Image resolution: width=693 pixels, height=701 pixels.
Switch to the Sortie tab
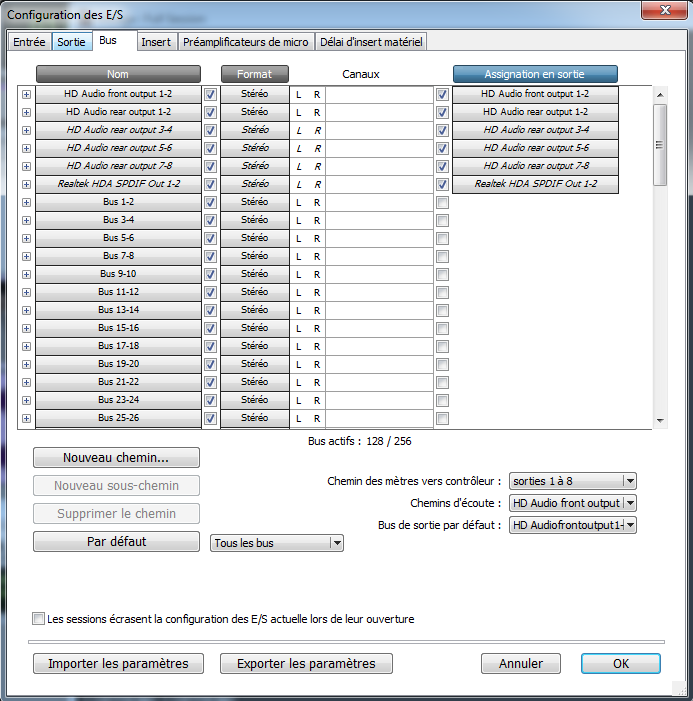pos(71,42)
